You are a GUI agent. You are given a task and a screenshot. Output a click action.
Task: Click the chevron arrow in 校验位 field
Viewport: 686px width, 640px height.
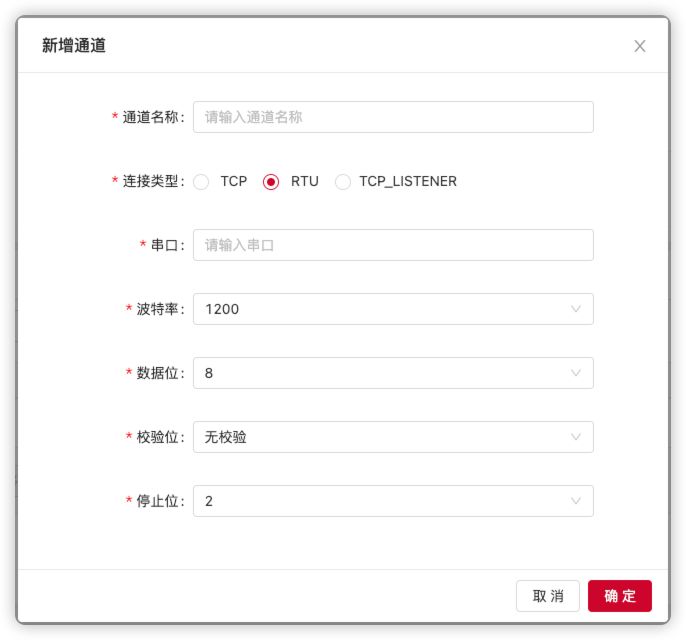point(576,437)
